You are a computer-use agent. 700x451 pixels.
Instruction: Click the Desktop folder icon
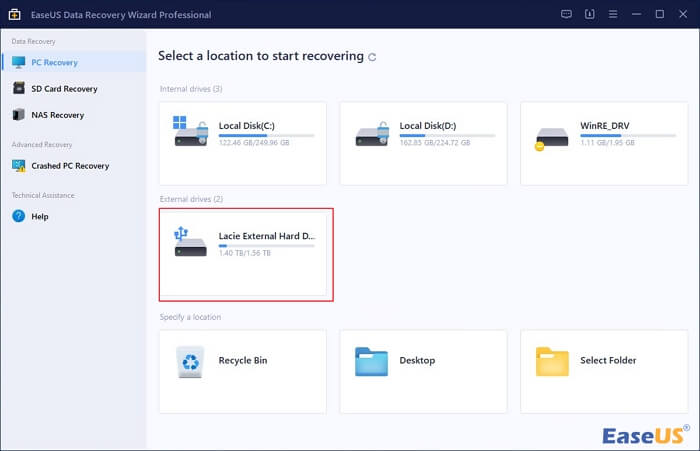coord(371,361)
